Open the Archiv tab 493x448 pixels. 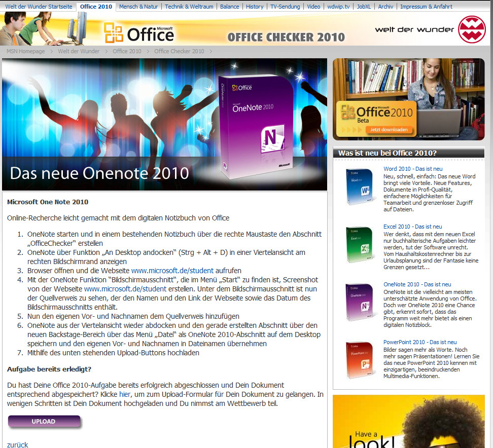(x=385, y=7)
